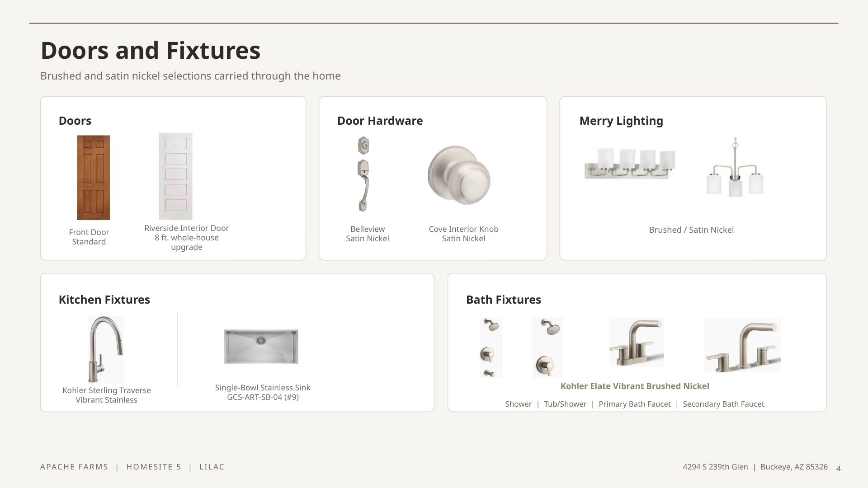Select the three-light chandelier image

click(x=735, y=167)
